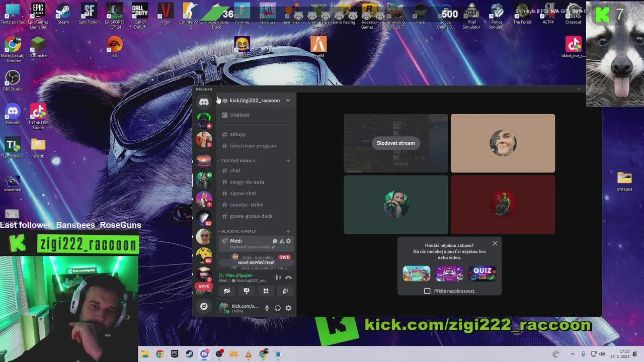Open OBS Studio desktop shortcut
The height and width of the screenshot is (362, 644).
12,80
